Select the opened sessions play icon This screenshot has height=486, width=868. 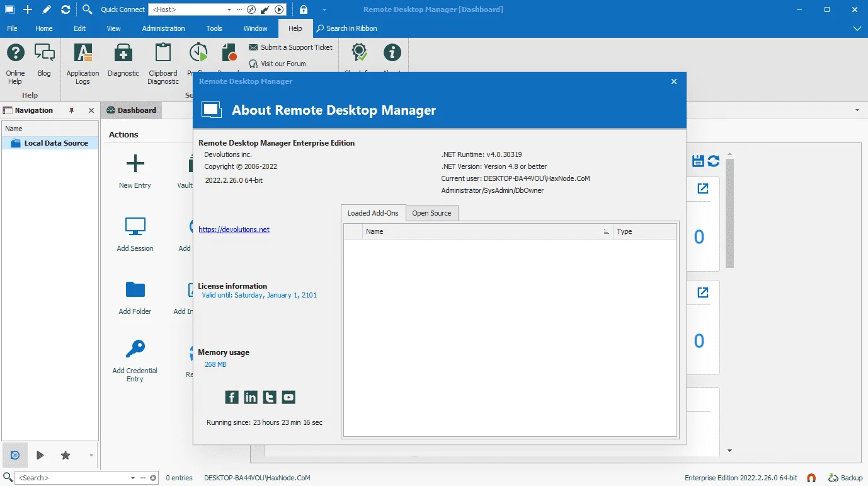click(x=40, y=455)
